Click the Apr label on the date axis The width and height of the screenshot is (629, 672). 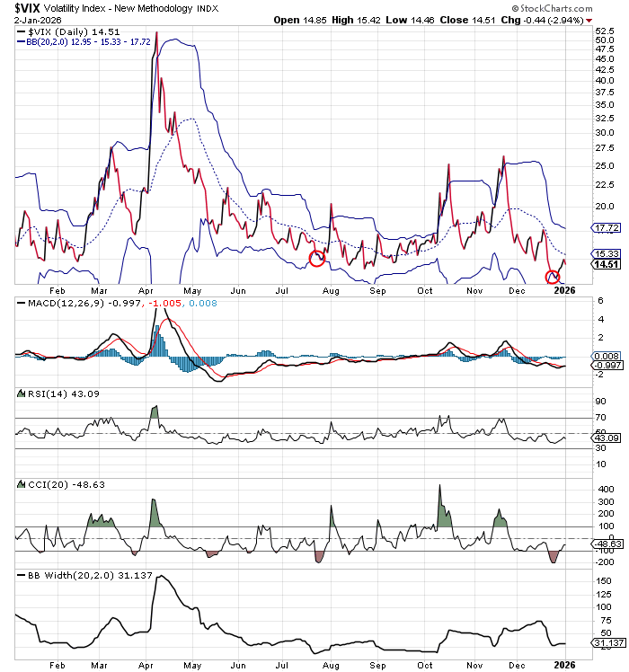click(x=143, y=290)
